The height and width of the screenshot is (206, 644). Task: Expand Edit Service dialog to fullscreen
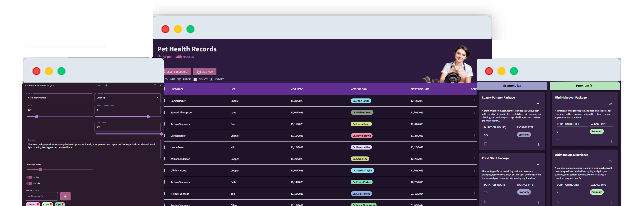[x=155, y=85]
